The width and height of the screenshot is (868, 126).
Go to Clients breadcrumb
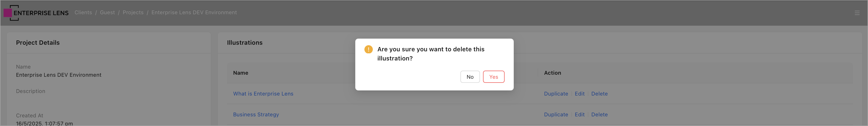click(x=83, y=12)
